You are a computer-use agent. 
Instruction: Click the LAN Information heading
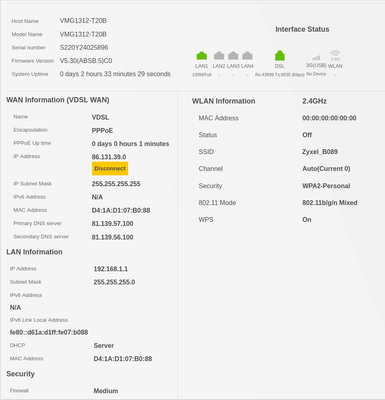click(34, 252)
